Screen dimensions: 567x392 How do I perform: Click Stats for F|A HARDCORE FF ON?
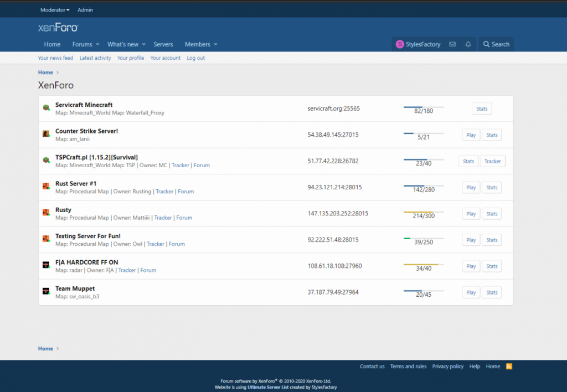(x=492, y=266)
